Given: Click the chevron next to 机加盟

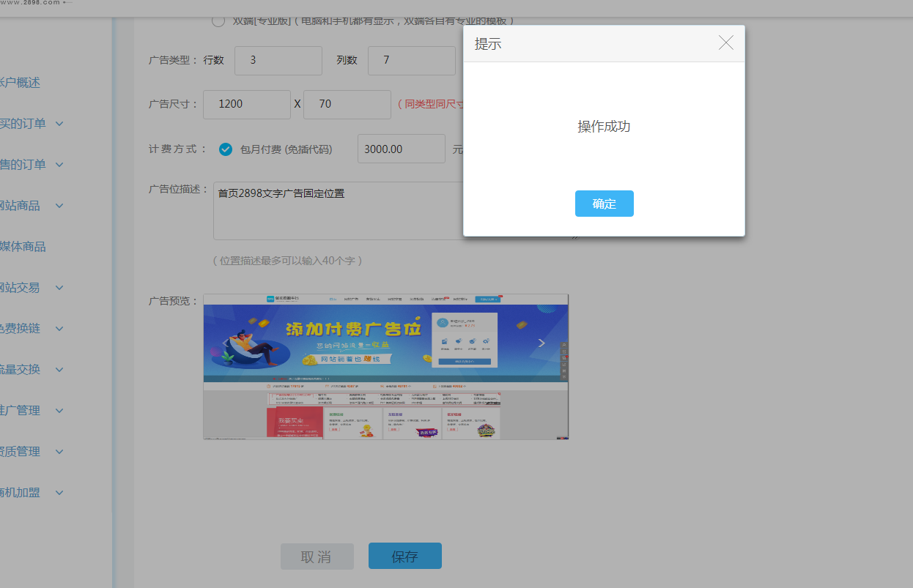Looking at the screenshot, I should 59,493.
